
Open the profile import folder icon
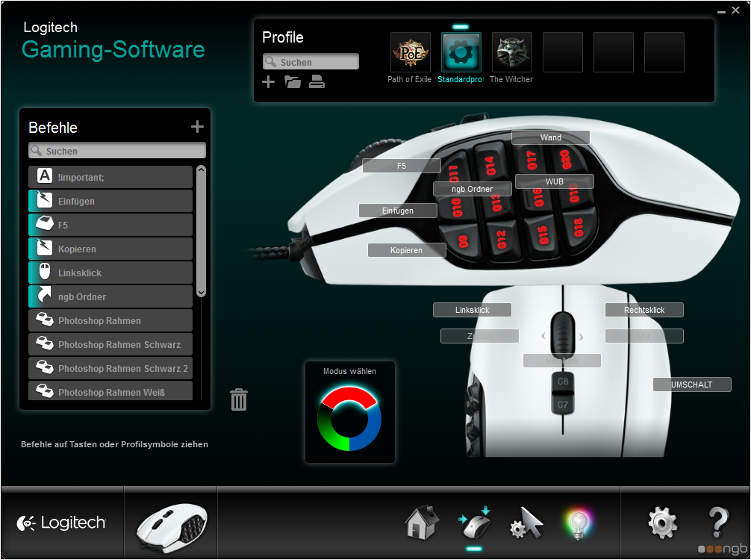point(293,82)
